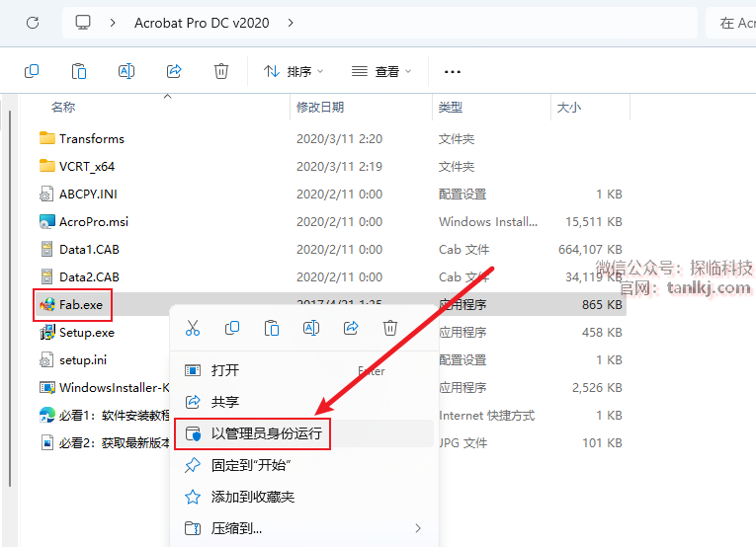Select the Fab.exe file

[x=81, y=305]
